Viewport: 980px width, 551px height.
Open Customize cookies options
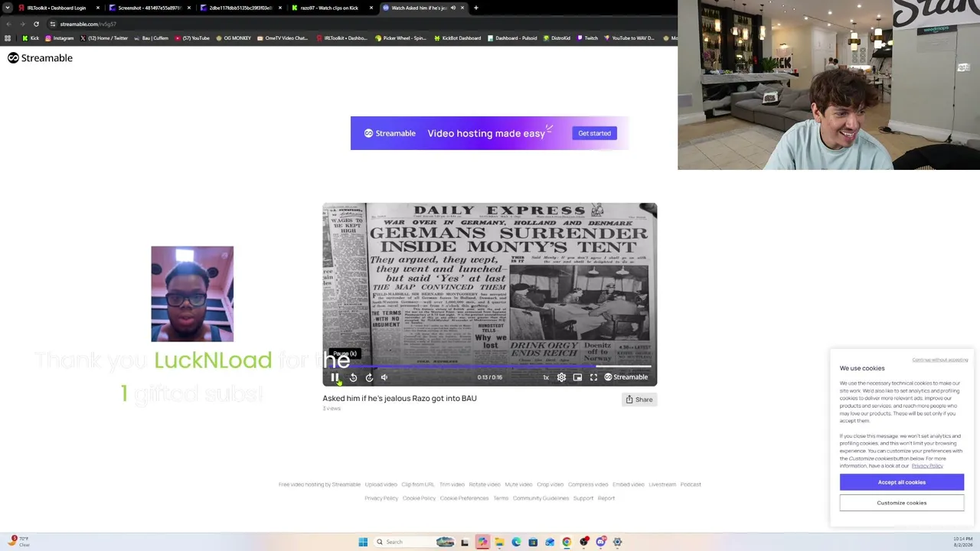click(x=902, y=503)
